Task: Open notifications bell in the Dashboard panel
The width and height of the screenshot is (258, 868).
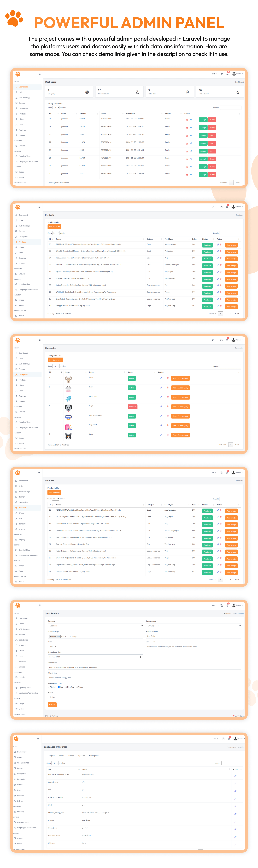Action: 227,74
